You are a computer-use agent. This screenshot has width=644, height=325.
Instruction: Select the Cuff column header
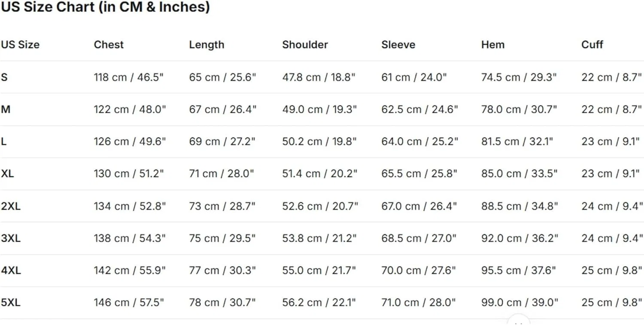coord(592,45)
